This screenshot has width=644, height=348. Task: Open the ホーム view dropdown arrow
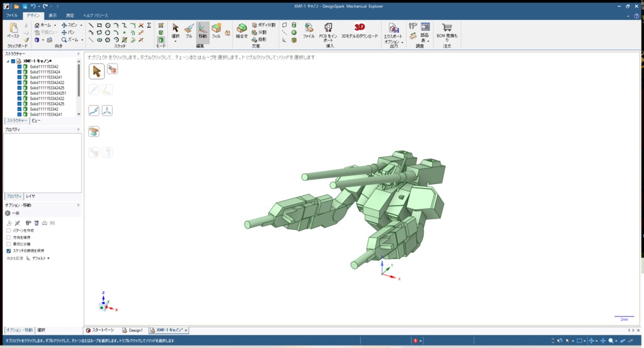pos(55,26)
